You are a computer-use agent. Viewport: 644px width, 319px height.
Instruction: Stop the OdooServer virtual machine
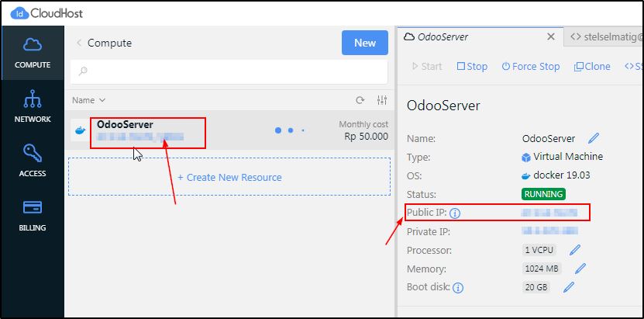pyautogui.click(x=472, y=67)
